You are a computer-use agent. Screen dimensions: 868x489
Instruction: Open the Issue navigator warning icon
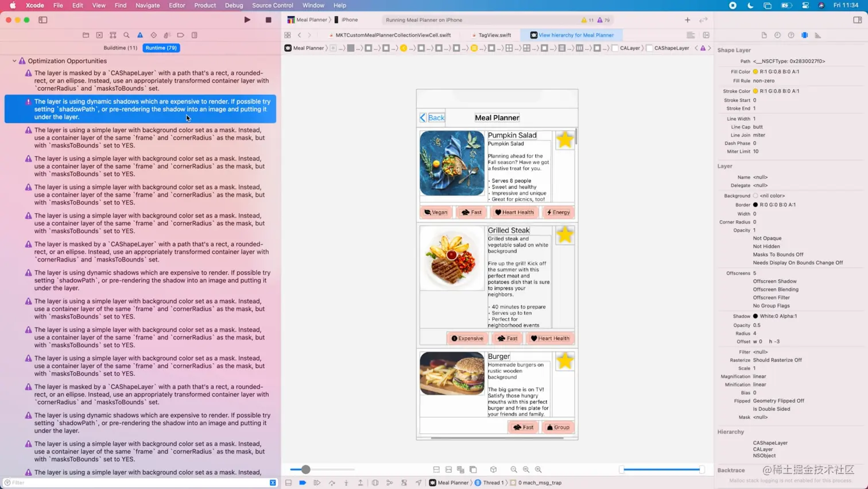click(140, 35)
